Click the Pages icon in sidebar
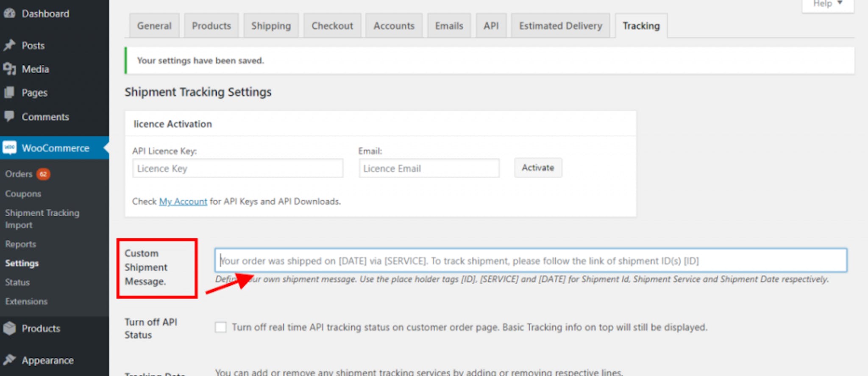 (9, 92)
